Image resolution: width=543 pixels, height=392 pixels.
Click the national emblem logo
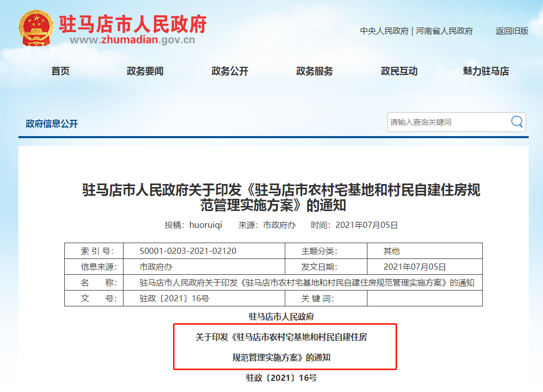[x=36, y=29]
